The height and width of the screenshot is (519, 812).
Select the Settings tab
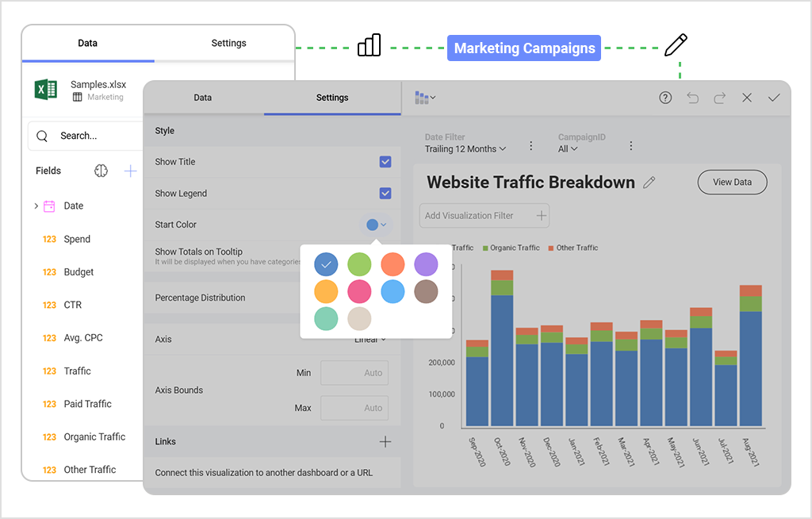point(331,98)
